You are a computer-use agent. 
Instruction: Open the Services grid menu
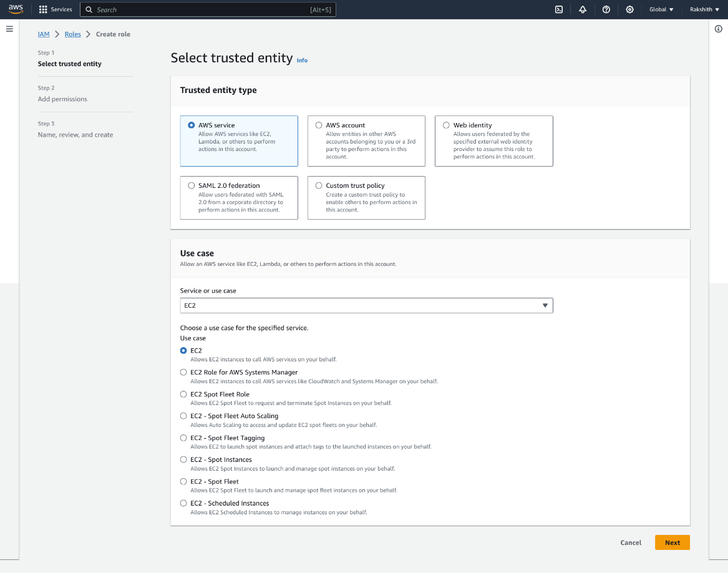[x=56, y=9]
